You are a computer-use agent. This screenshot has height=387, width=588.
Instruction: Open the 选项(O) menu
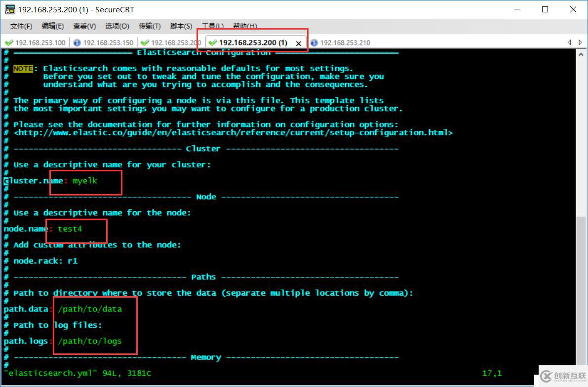(x=117, y=26)
